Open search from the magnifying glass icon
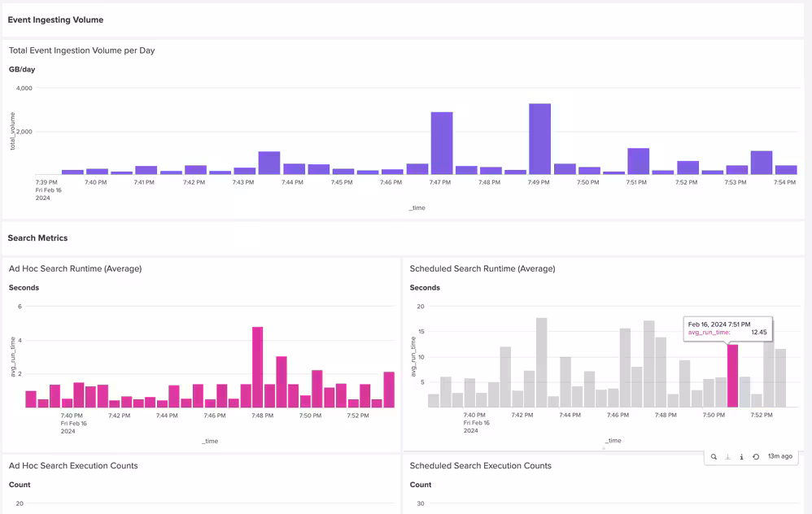The height and width of the screenshot is (514, 812). pyautogui.click(x=714, y=457)
